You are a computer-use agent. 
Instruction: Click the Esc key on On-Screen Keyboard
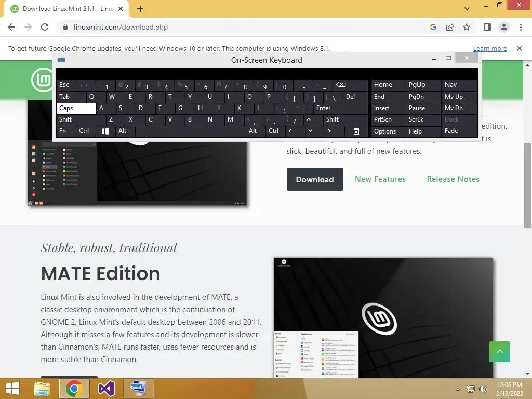click(x=66, y=85)
